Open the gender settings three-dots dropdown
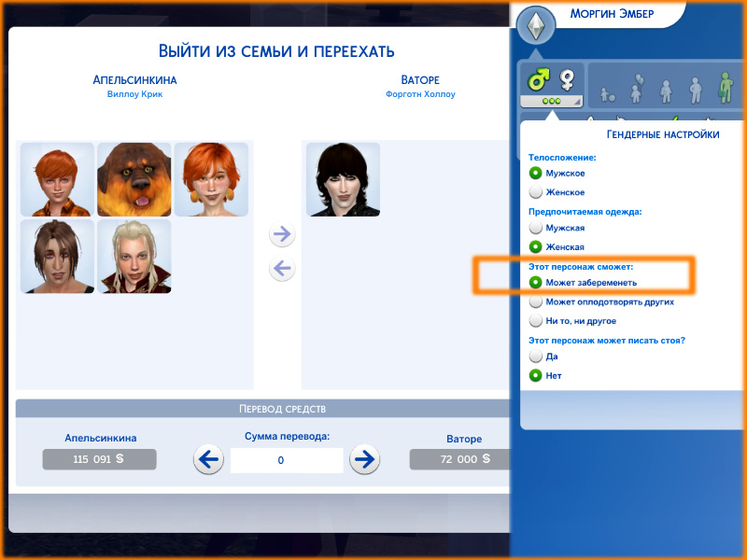Image resolution: width=747 pixels, height=560 pixels. click(552, 101)
